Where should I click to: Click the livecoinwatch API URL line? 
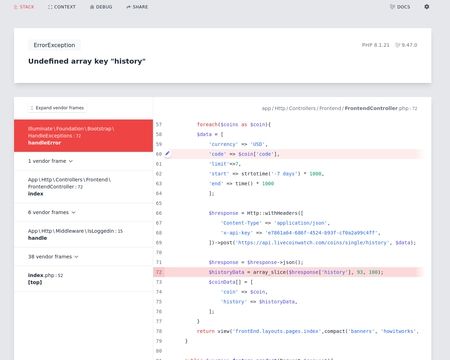point(312,243)
